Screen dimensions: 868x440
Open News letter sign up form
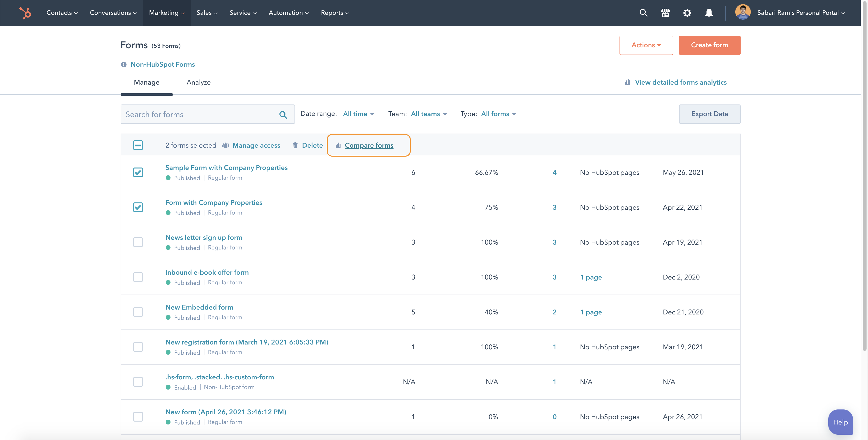coord(203,237)
